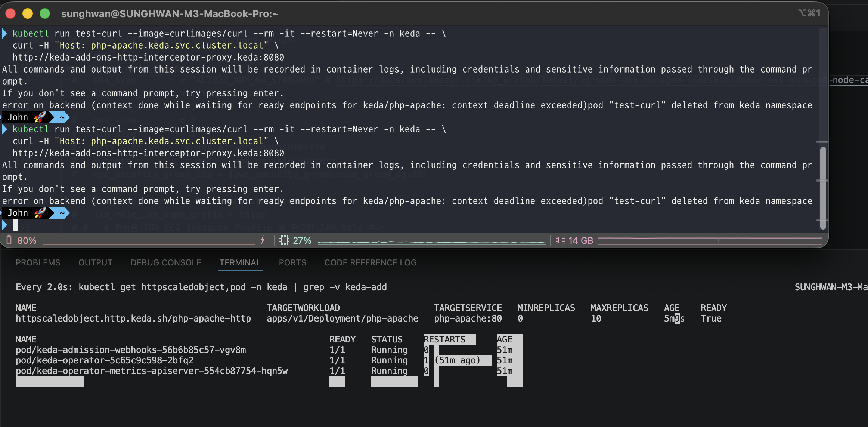Image resolution: width=868 pixels, height=427 pixels.
Task: Click the iTerm window title text
Action: 170,14
